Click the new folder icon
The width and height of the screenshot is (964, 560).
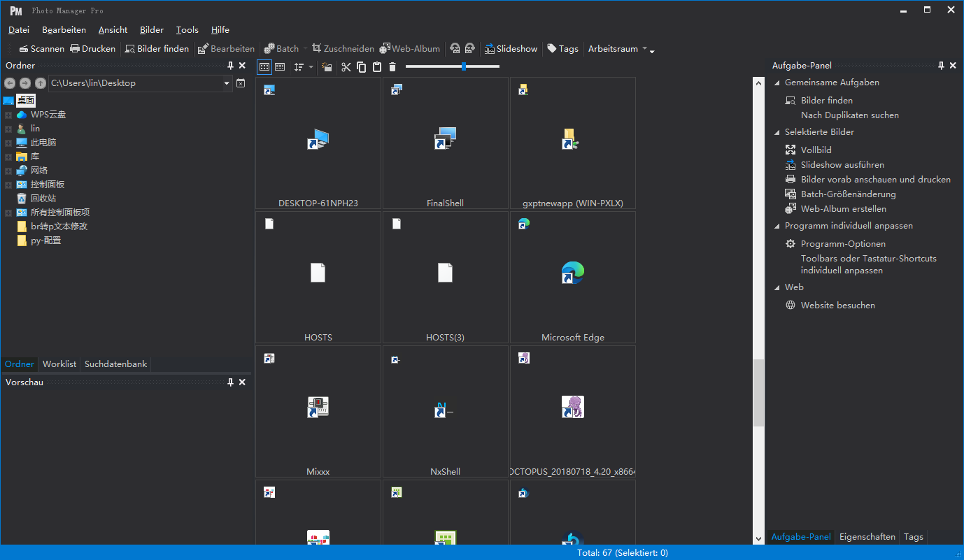[327, 67]
